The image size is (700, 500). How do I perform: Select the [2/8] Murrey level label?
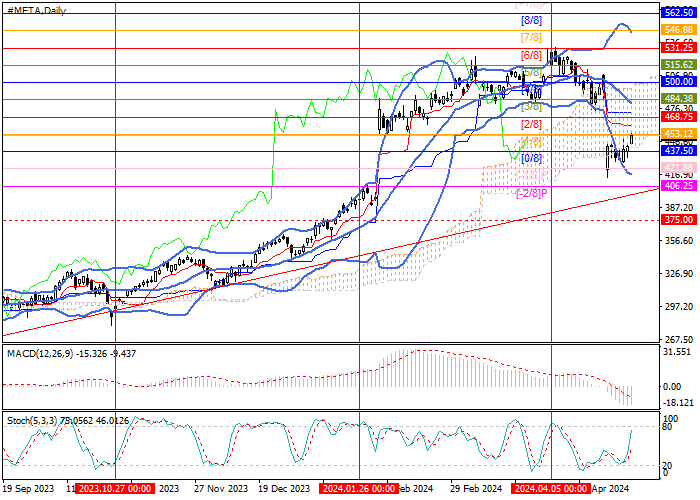(x=531, y=125)
